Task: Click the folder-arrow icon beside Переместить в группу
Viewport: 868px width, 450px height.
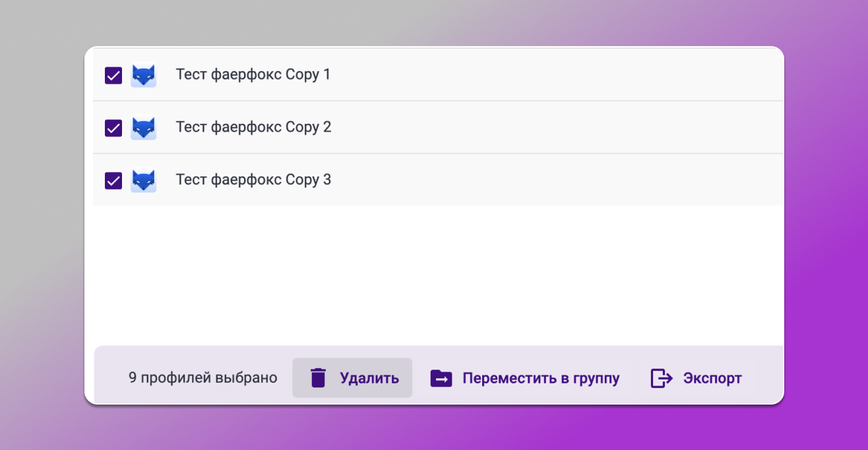Action: [441, 378]
